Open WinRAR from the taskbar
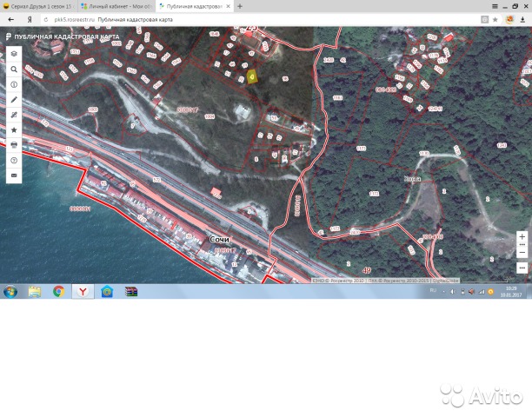Image resolution: width=532 pixels, height=417 pixels. pos(131,292)
